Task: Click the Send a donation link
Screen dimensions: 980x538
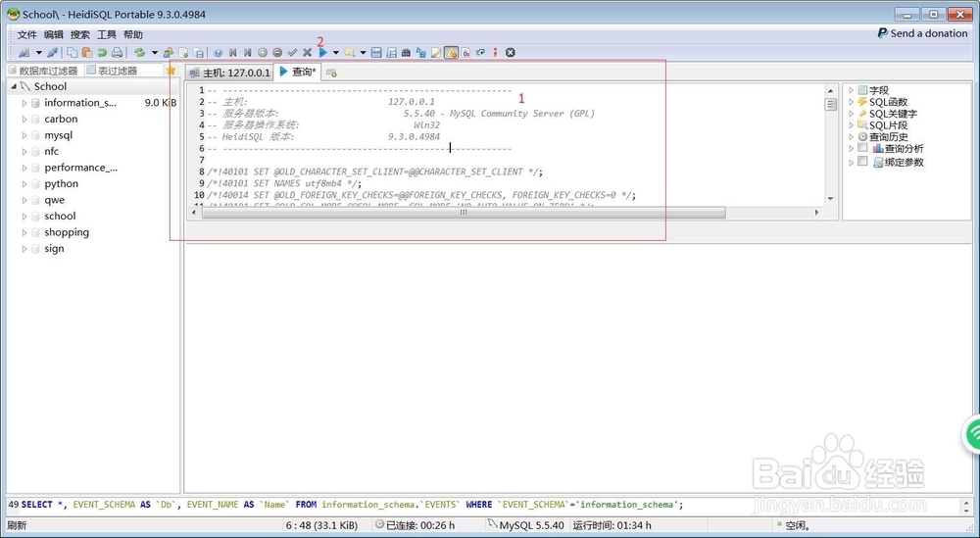Action: click(922, 33)
